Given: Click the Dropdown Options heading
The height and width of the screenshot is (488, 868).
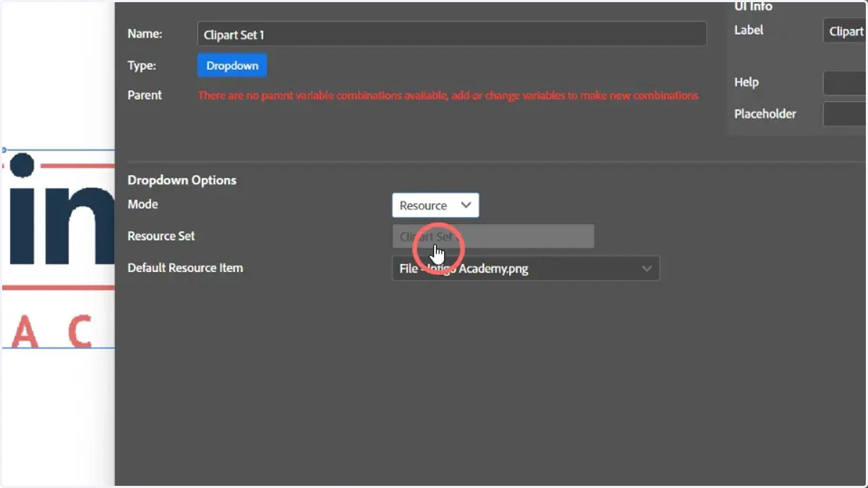Looking at the screenshot, I should tap(182, 180).
